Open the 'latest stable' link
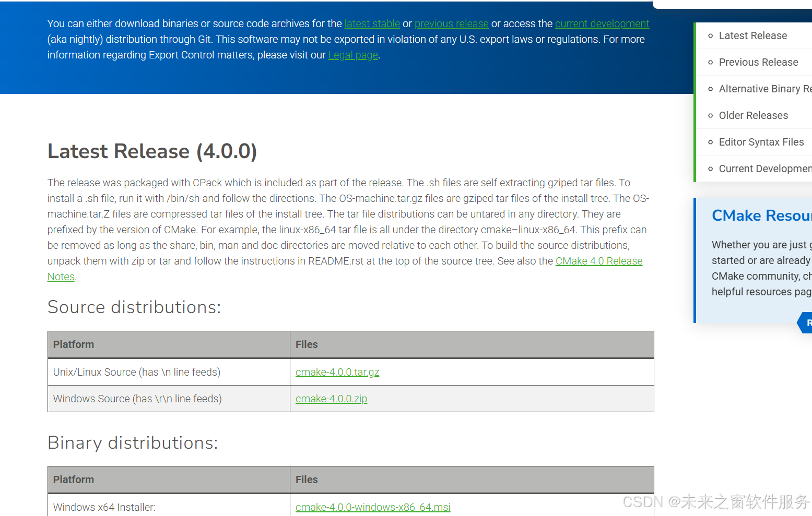The height and width of the screenshot is (516, 812). [372, 23]
